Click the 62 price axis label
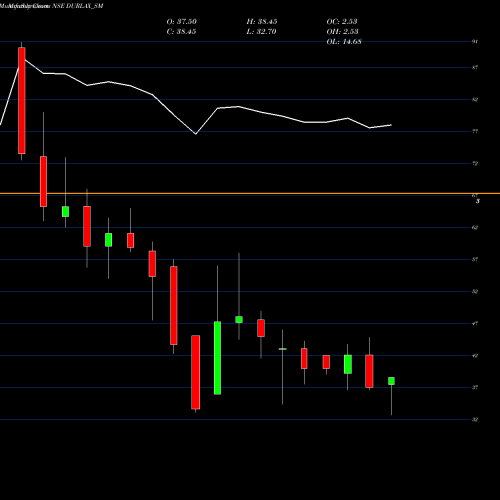This screenshot has width=500, height=500. [475, 227]
